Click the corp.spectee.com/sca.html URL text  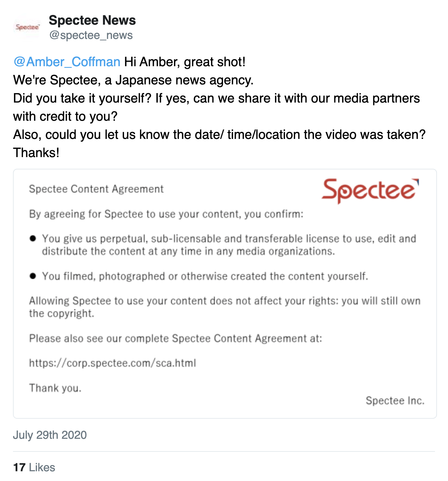point(112,363)
